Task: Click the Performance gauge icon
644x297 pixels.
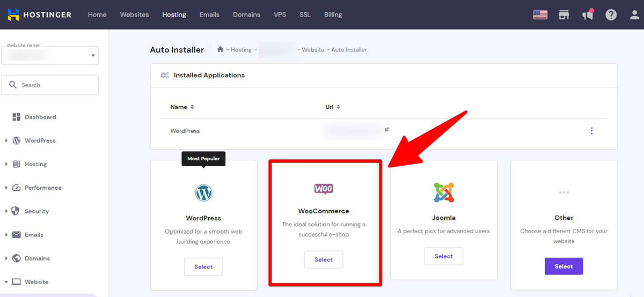Action: (x=16, y=188)
